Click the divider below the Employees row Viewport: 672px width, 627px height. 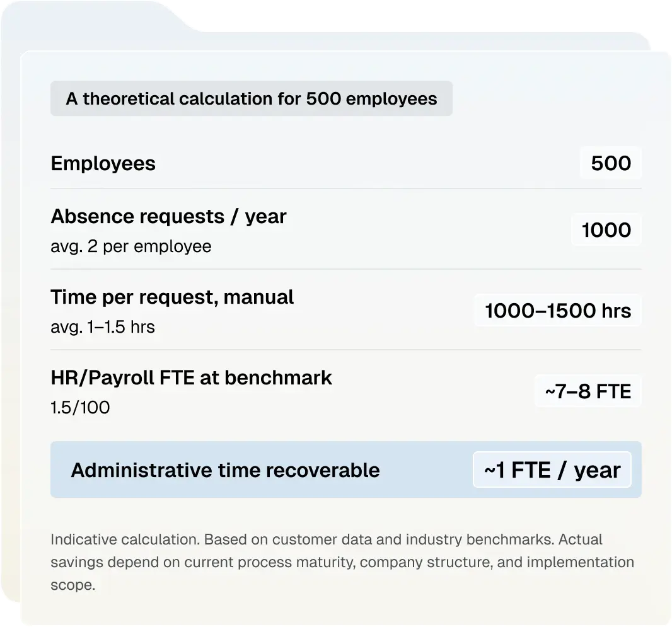click(346, 188)
